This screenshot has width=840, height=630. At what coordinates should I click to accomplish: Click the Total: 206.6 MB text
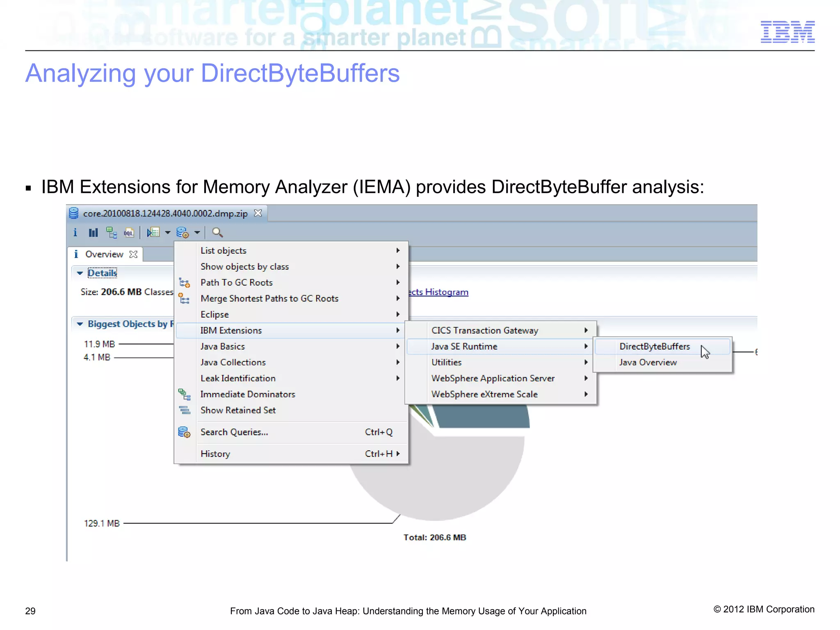pyautogui.click(x=435, y=537)
